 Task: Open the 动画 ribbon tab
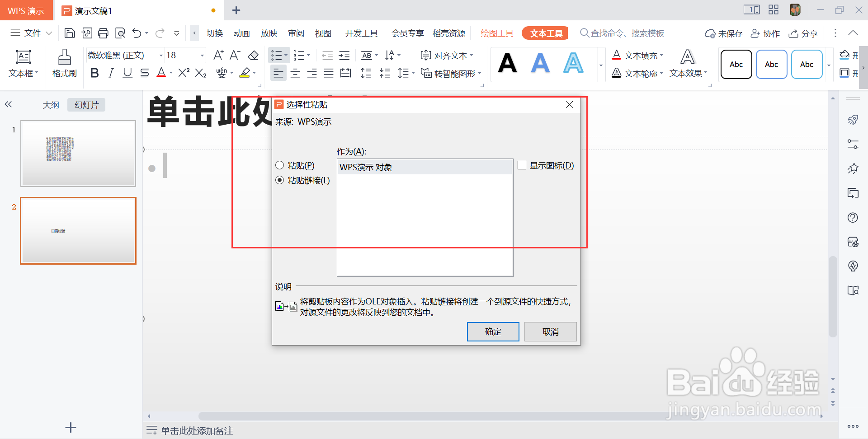tap(242, 33)
